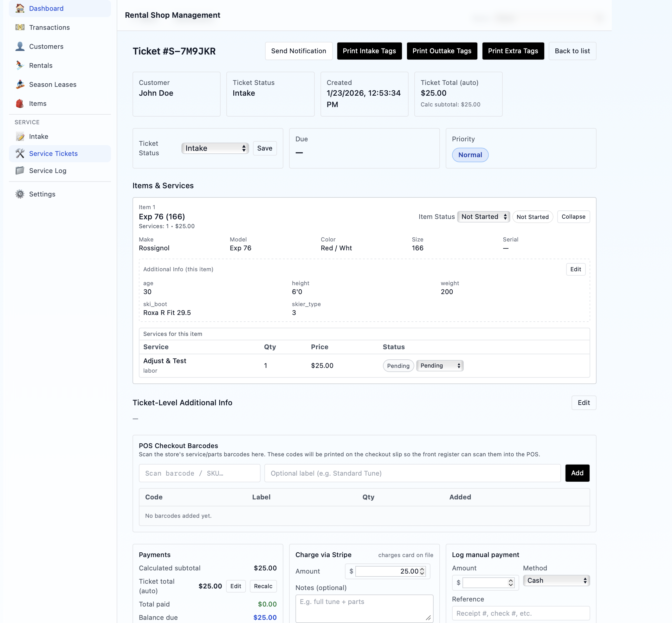Open the Settings page
The width and height of the screenshot is (672, 623).
click(x=42, y=194)
